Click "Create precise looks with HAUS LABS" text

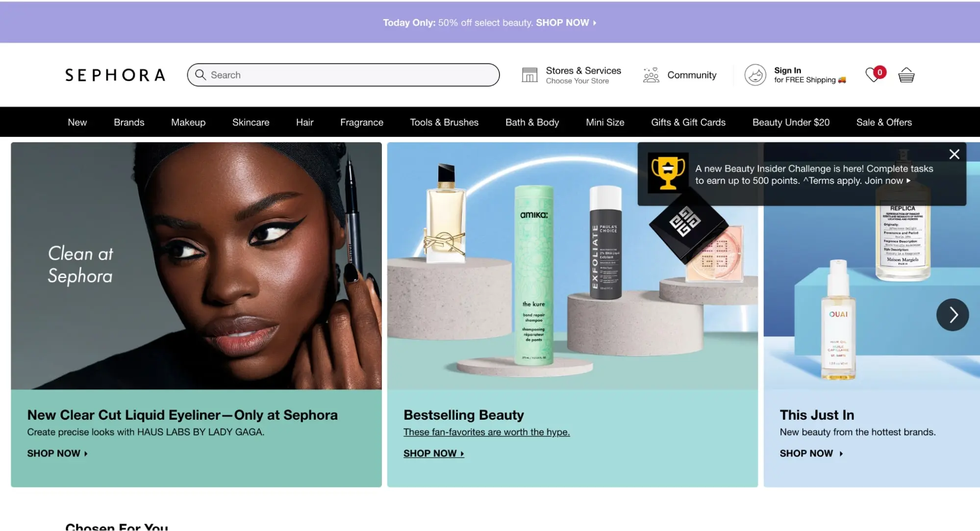[x=146, y=432]
